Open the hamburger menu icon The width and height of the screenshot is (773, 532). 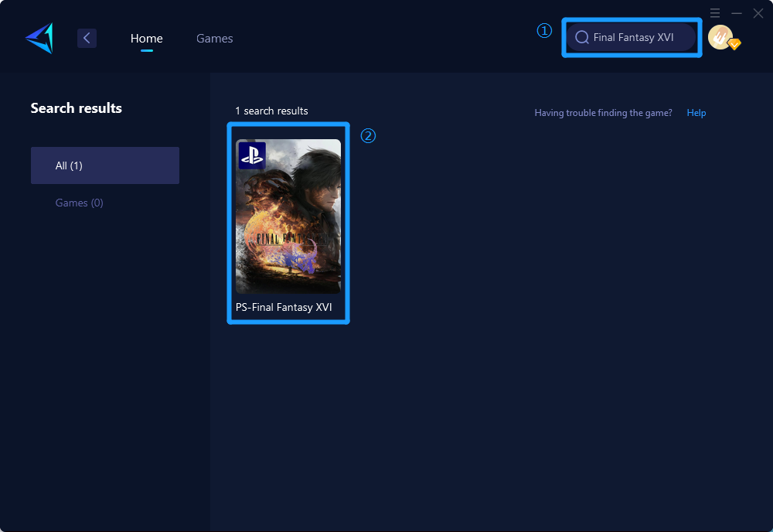pos(715,13)
